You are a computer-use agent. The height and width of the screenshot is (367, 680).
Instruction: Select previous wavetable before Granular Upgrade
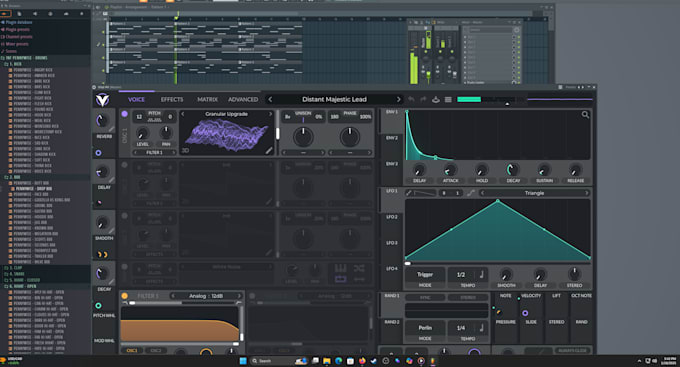click(x=183, y=114)
